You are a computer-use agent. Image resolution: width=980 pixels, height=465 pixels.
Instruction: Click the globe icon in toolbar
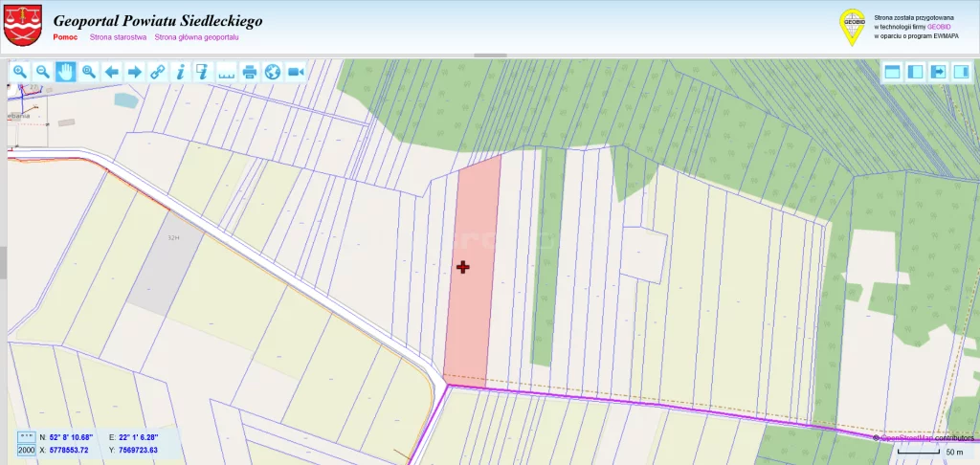coord(273,72)
